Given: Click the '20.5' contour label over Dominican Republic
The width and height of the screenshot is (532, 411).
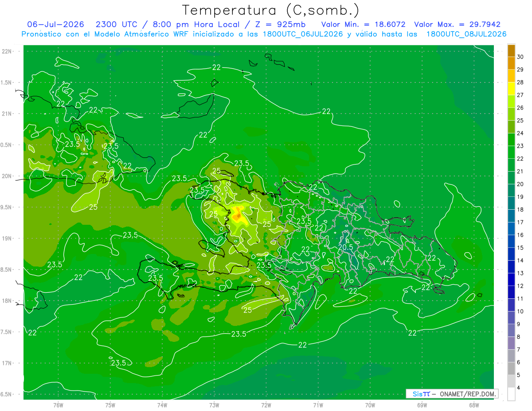Looking at the screenshot, I should point(345,247).
